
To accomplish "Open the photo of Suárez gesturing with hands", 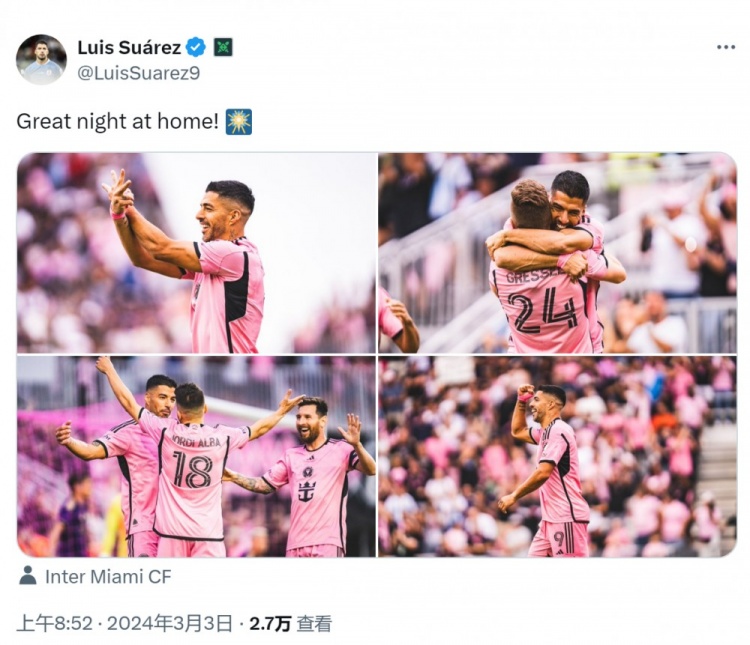I will [x=197, y=253].
